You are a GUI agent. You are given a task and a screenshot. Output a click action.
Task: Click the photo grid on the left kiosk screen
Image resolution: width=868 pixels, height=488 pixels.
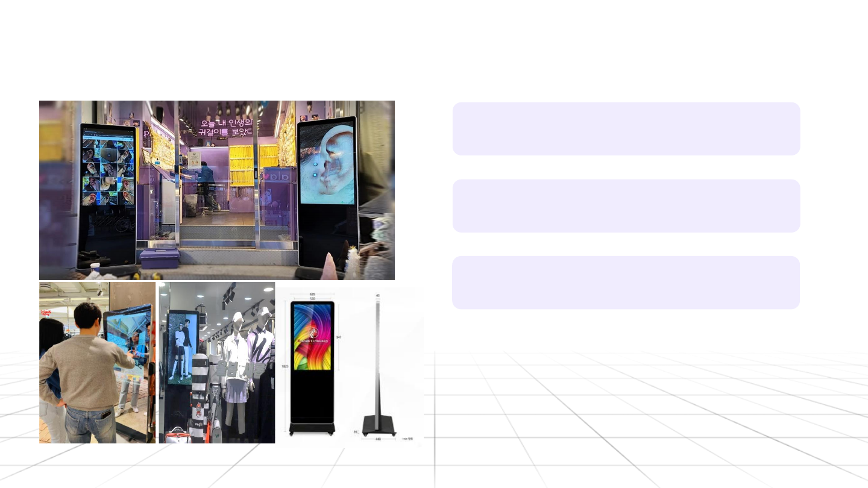(108, 173)
